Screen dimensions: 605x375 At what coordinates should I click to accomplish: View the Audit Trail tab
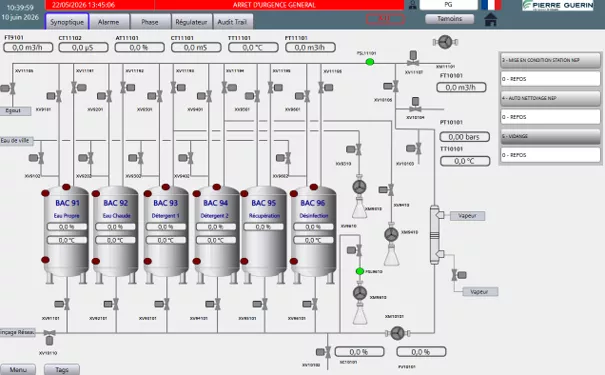tap(232, 22)
